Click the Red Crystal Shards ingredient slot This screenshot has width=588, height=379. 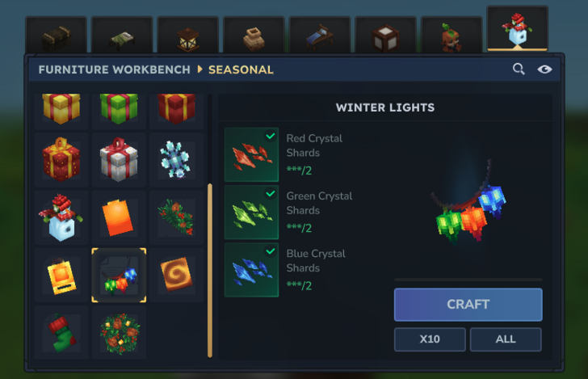[x=251, y=154]
